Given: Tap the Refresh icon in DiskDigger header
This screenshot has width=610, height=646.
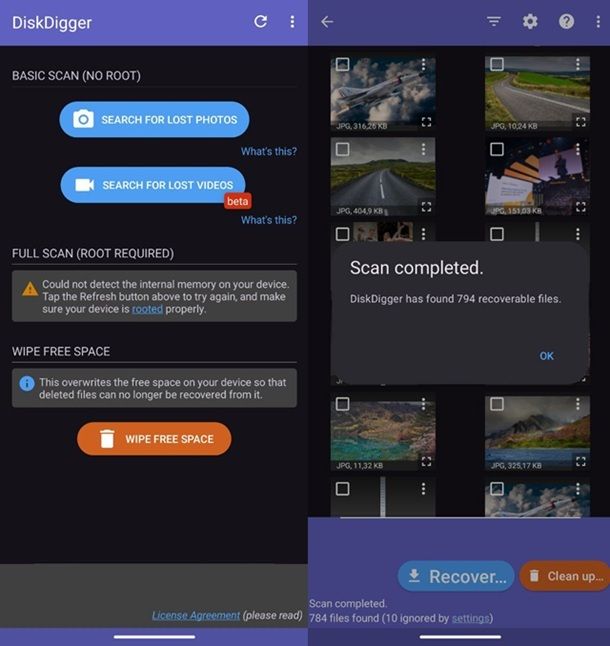Looking at the screenshot, I should 260,21.
